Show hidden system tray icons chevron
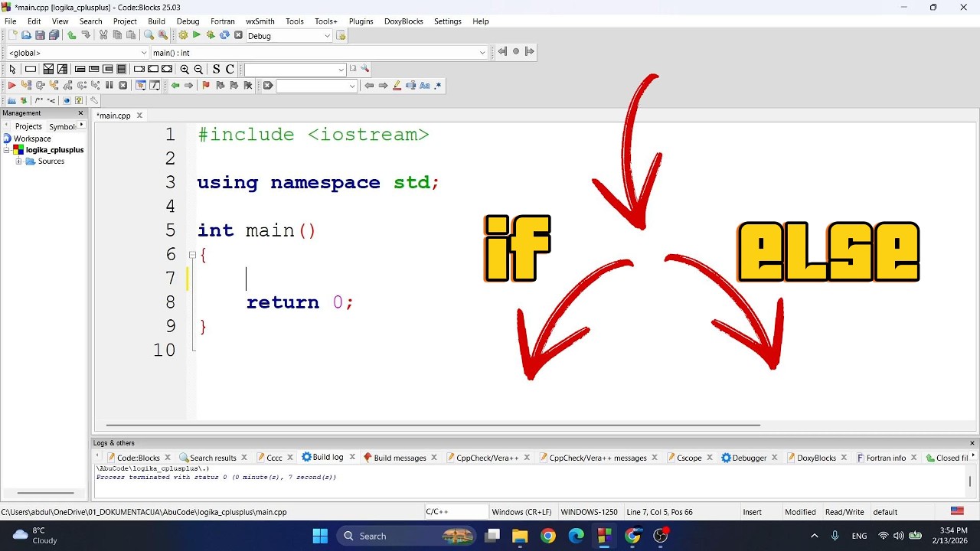The width and height of the screenshot is (980, 551). (814, 536)
